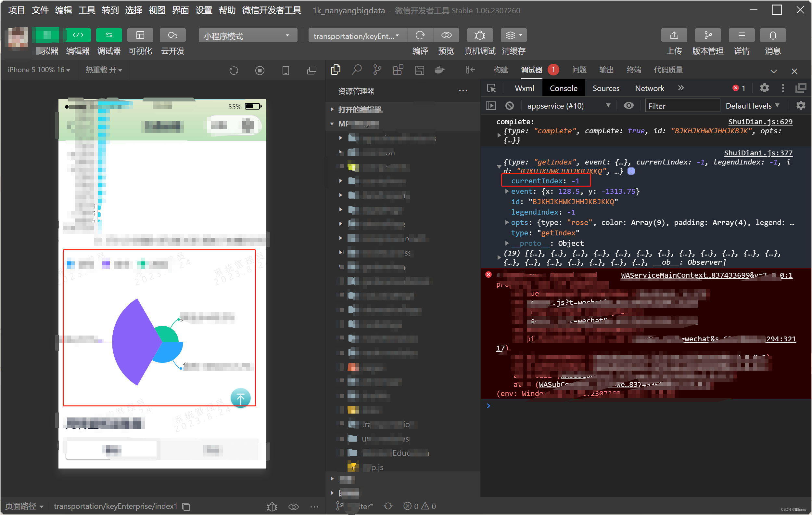
Task: Open version management branch icon
Action: (x=707, y=35)
